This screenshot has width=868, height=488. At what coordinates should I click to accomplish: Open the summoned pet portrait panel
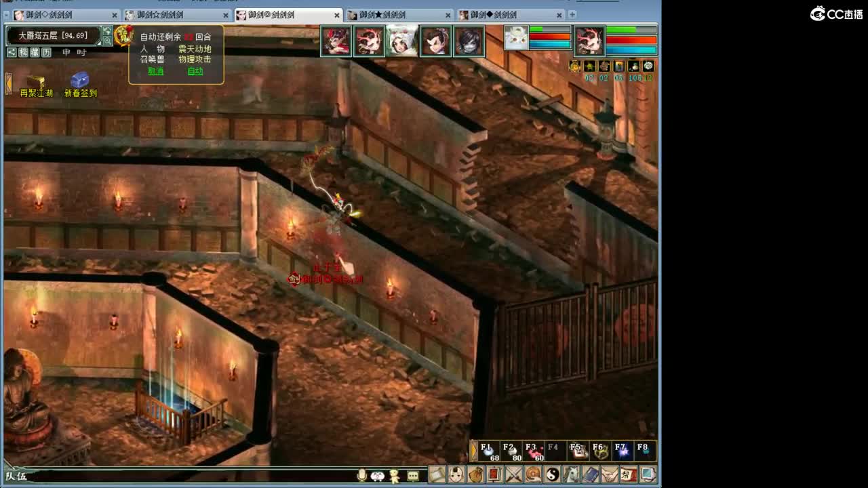tap(516, 38)
